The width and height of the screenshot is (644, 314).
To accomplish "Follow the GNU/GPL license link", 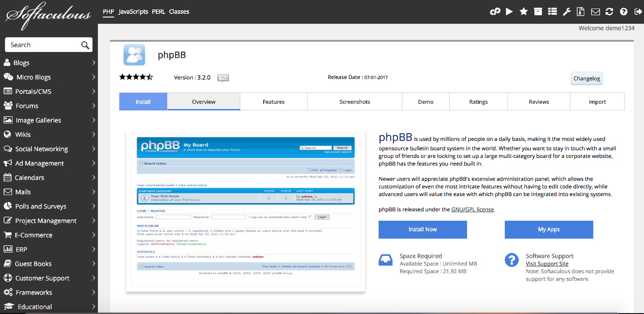I will coord(472,209).
